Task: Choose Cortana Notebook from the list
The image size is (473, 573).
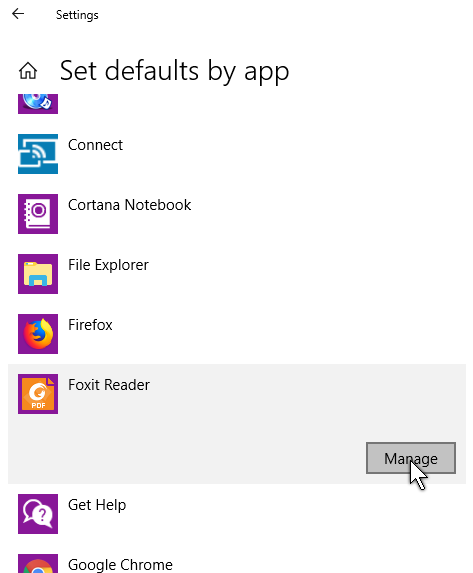Action: coord(129,205)
